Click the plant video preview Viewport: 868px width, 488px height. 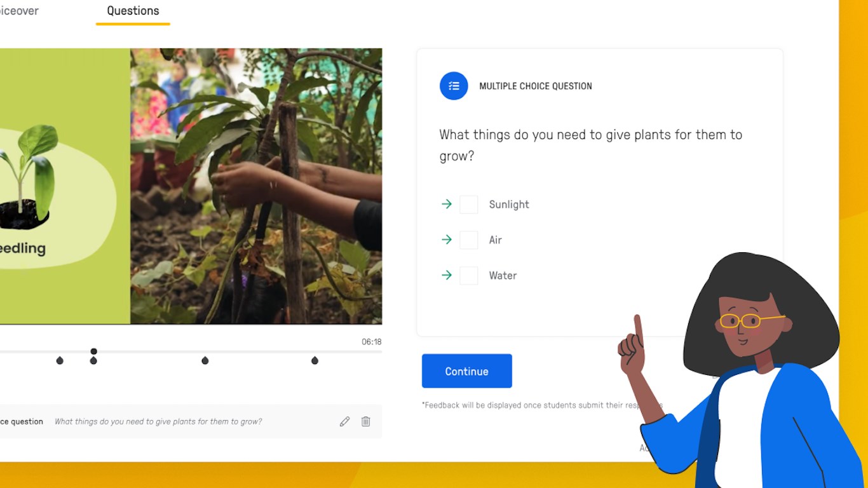pyautogui.click(x=191, y=186)
